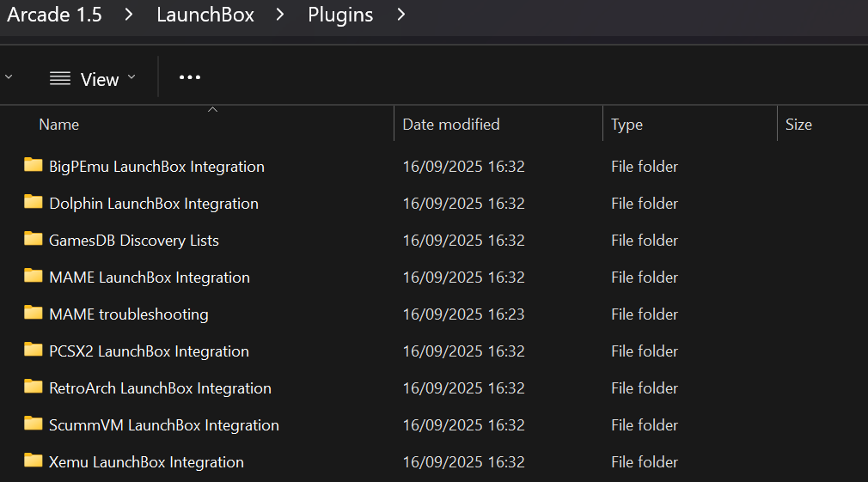Select the MAME LaunchBox Integration row name
The width and height of the screenshot is (868, 482).
pos(150,278)
